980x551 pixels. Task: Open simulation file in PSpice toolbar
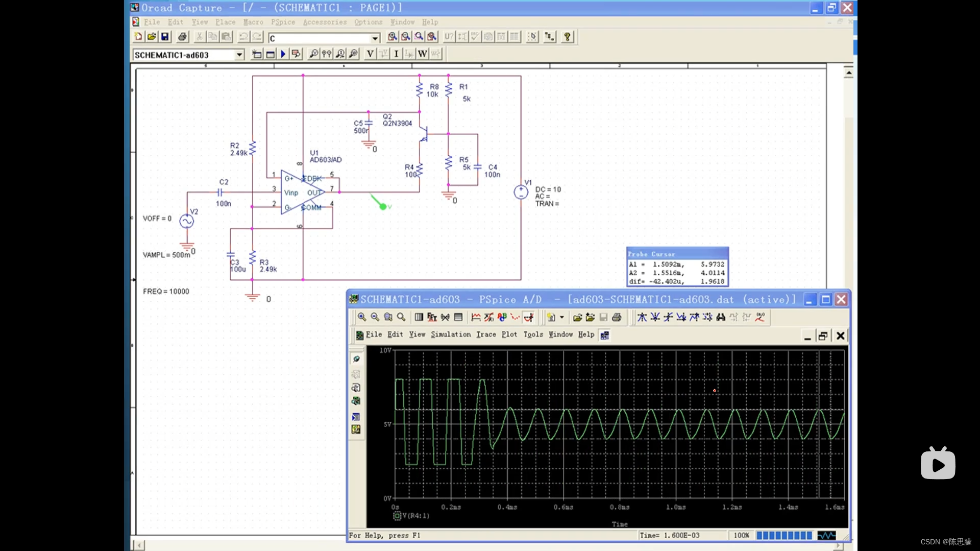[x=577, y=317]
